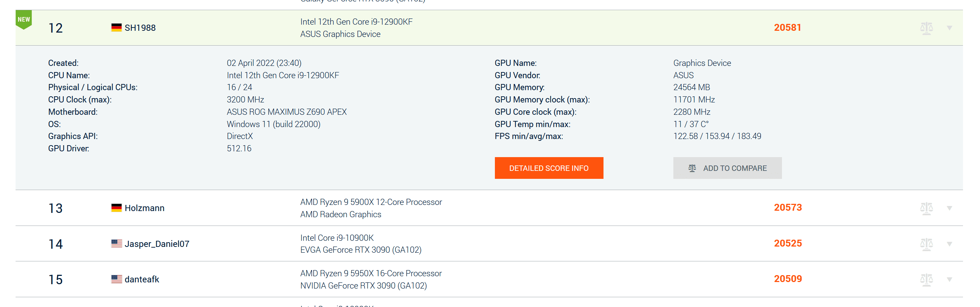Click GPU vendor value 'ASUS'
Viewport: 980px width, 307px height.
tap(683, 75)
